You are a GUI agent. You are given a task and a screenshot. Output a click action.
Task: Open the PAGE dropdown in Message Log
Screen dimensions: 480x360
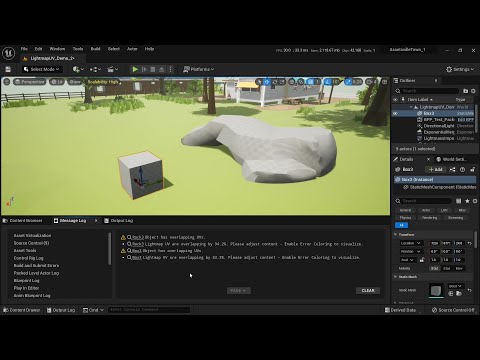[239, 291]
